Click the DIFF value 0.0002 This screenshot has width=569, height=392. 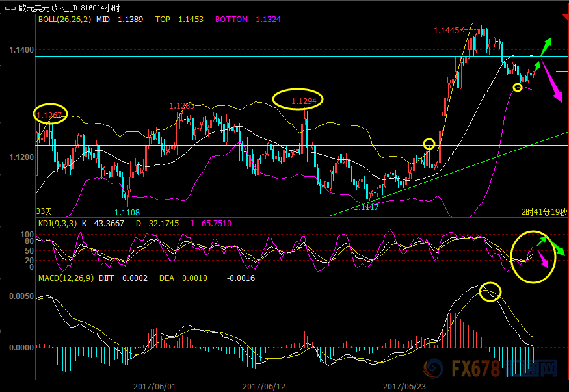[x=135, y=278]
